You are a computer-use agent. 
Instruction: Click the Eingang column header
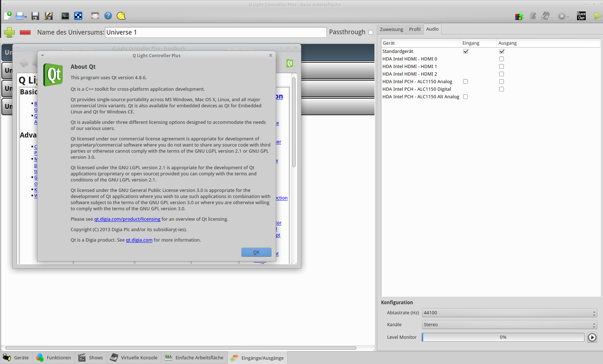[x=479, y=43]
